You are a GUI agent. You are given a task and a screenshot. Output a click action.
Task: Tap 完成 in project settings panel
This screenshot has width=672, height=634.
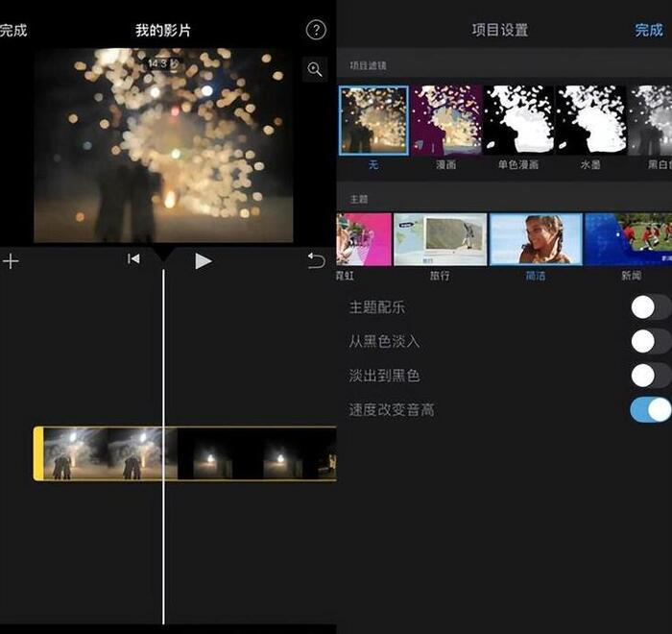click(x=649, y=30)
